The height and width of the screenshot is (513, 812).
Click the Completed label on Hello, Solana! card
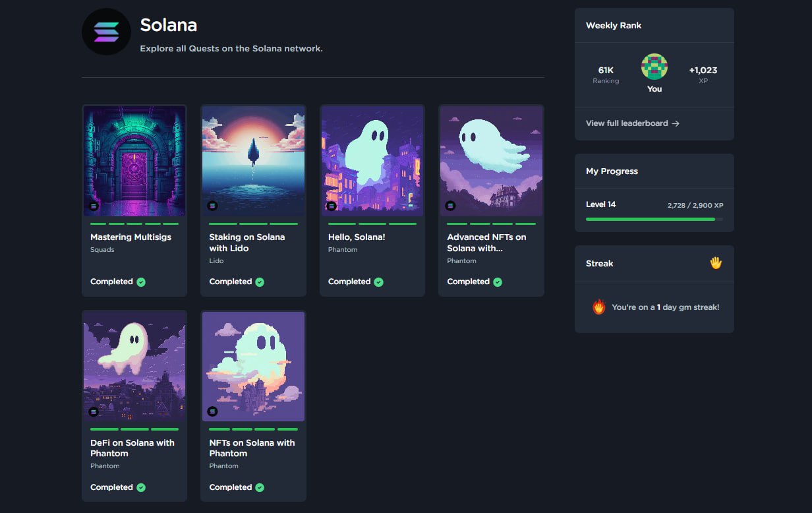coord(349,282)
